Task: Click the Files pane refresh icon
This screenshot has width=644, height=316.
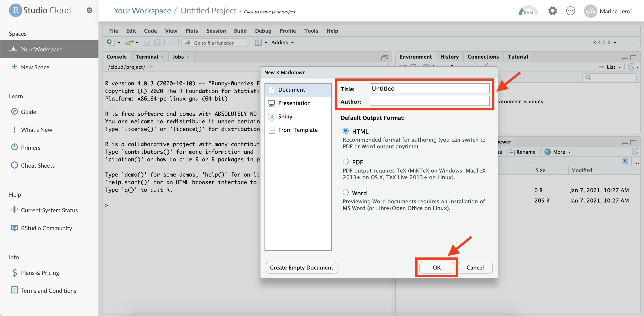Action: pyautogui.click(x=635, y=152)
